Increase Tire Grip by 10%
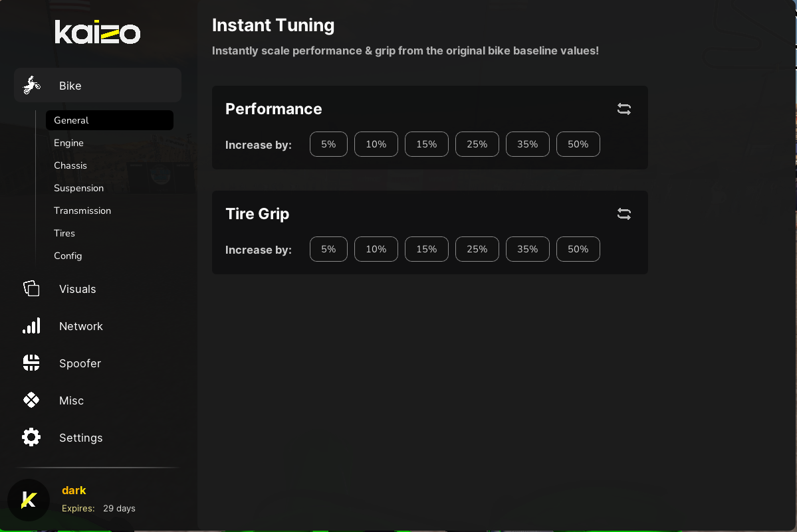 coord(376,249)
